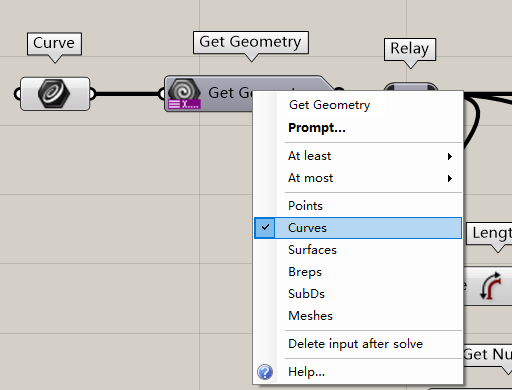Click the Relay component node
512x390 pixels.
[411, 87]
